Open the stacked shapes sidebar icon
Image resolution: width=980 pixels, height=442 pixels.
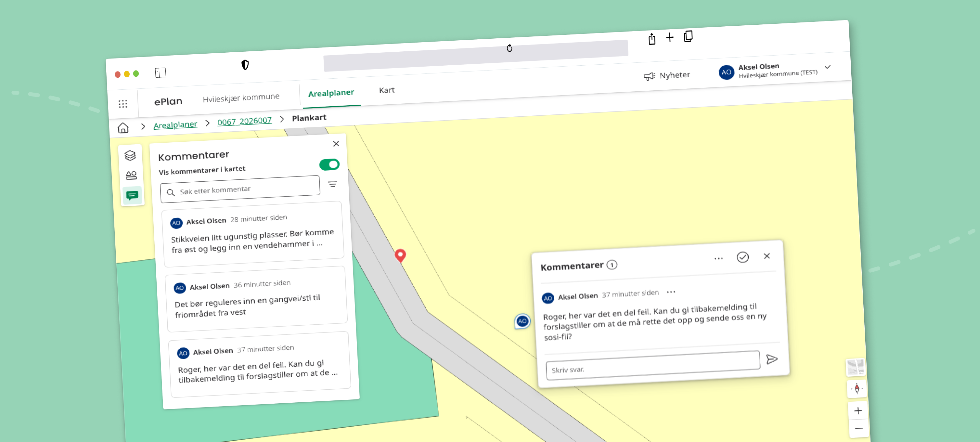(x=131, y=175)
